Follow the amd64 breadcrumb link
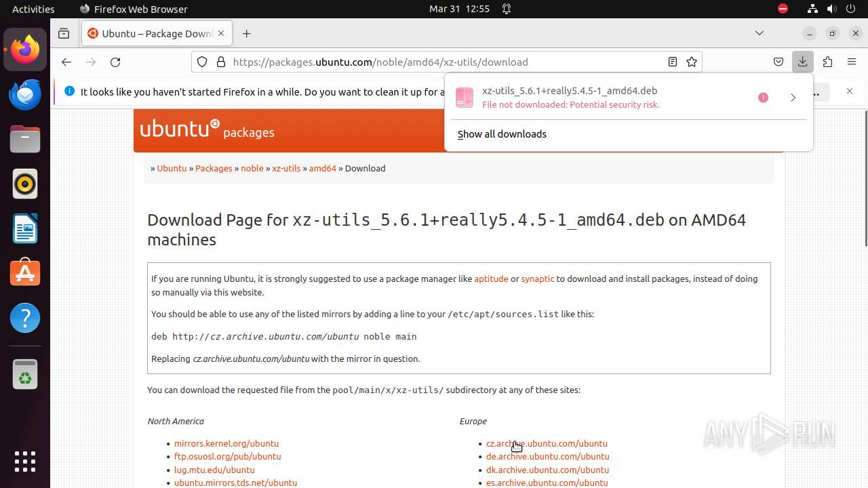868x488 pixels. [x=323, y=168]
